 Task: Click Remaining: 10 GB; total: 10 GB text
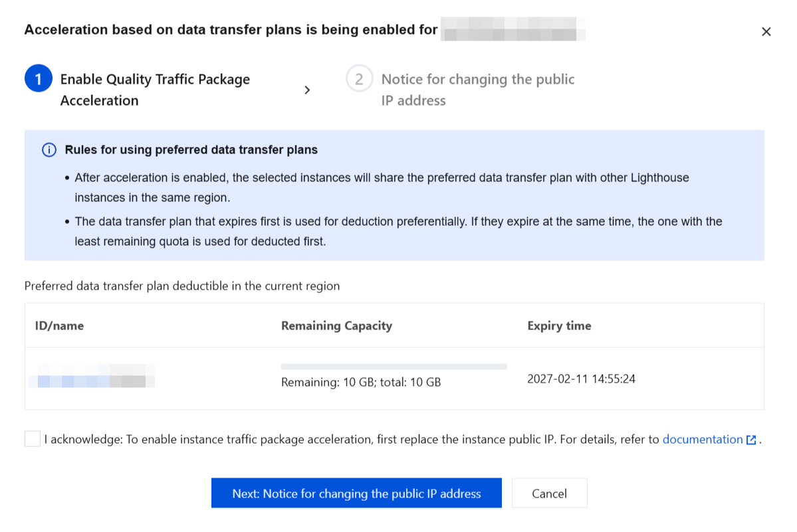coord(361,383)
